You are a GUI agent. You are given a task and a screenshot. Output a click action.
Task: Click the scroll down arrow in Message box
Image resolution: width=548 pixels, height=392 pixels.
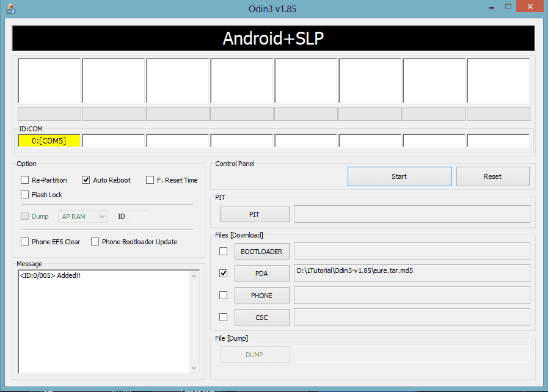pos(194,368)
